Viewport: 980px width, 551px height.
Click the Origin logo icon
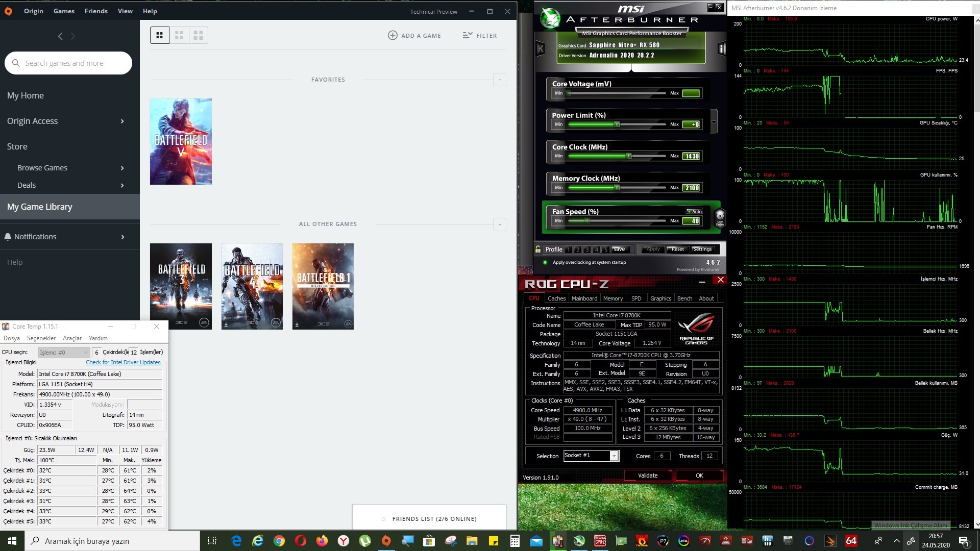(x=8, y=11)
